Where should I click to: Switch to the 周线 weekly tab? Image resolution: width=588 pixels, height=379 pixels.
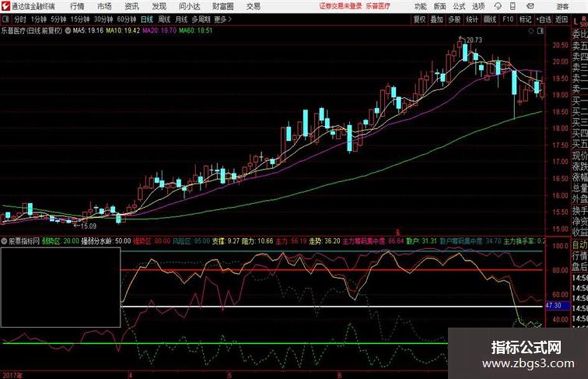pos(164,19)
